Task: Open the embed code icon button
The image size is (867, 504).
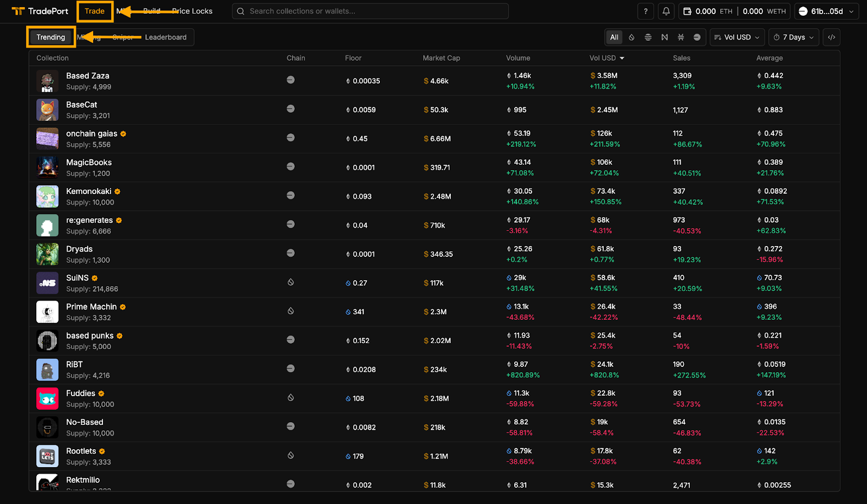Action: click(x=831, y=37)
